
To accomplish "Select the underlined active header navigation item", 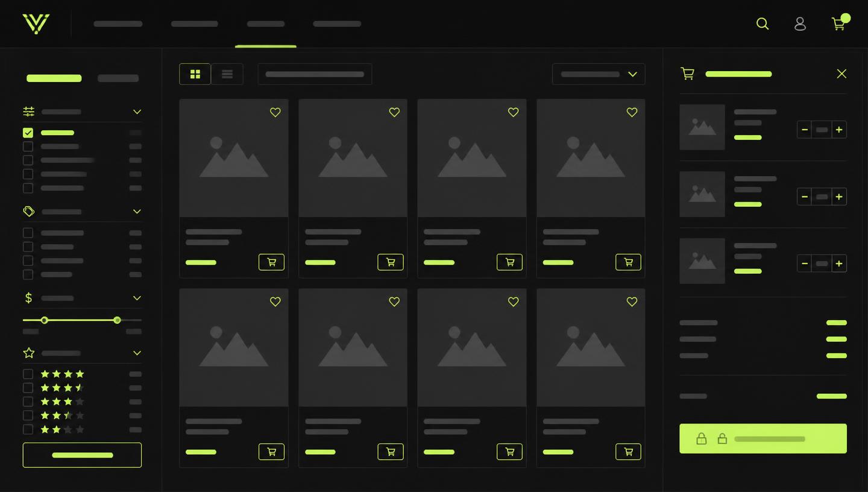I will click(x=266, y=24).
